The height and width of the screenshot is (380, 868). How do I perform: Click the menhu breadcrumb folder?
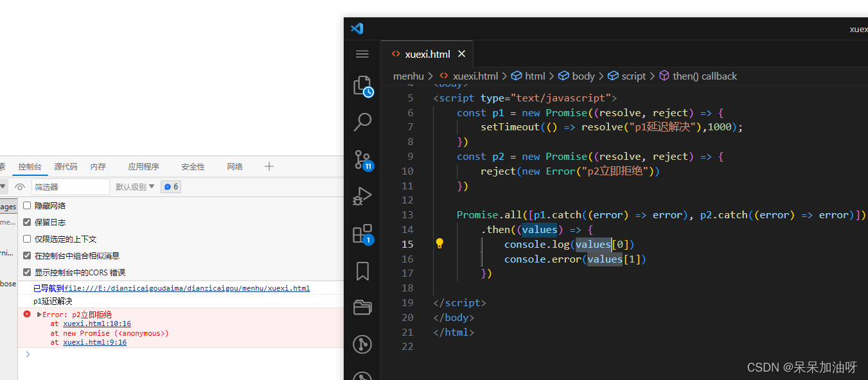(409, 76)
